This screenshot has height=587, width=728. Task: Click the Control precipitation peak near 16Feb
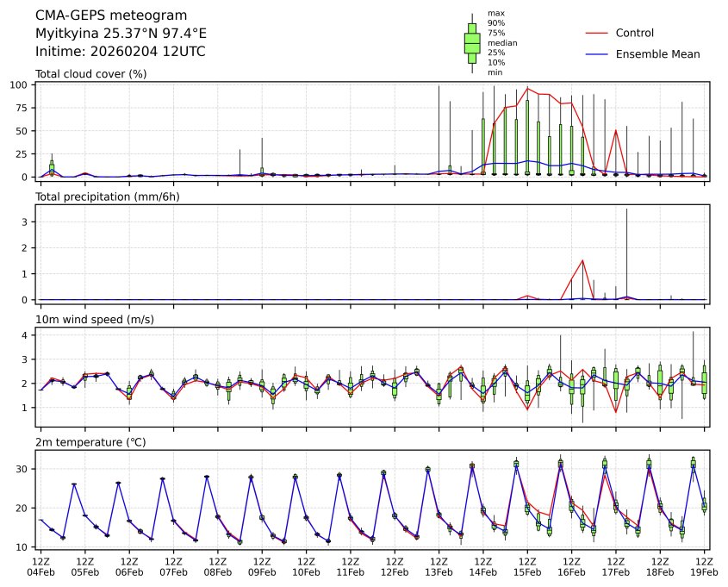tap(583, 260)
